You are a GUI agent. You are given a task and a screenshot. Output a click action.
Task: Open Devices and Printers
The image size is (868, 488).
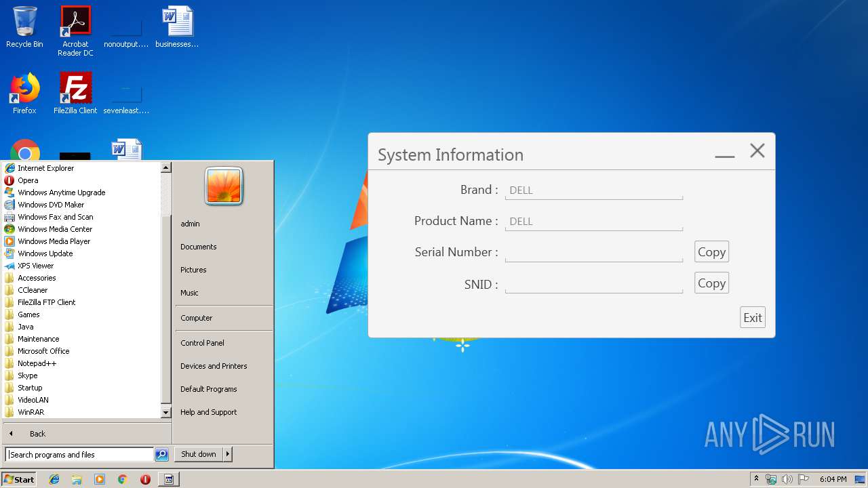214,366
